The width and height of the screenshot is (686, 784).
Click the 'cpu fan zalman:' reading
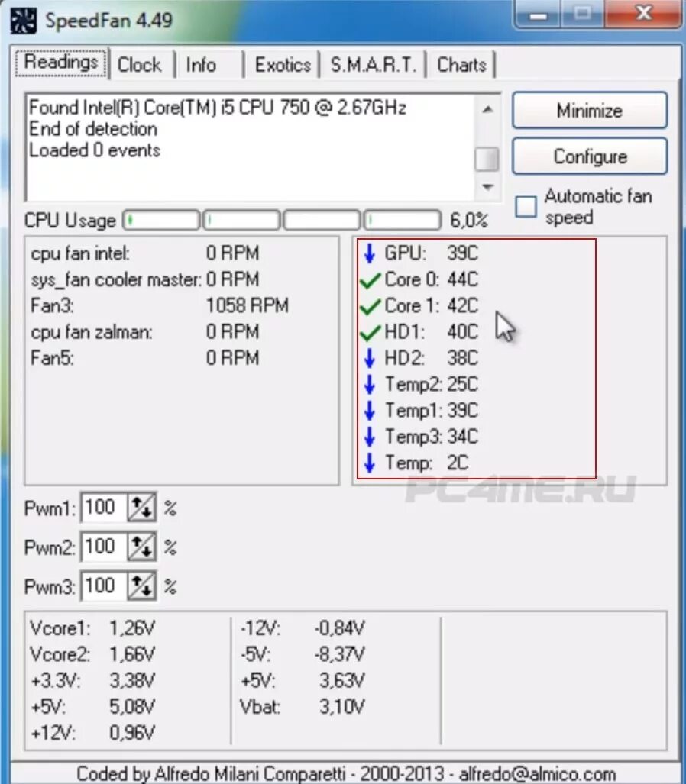[145, 332]
